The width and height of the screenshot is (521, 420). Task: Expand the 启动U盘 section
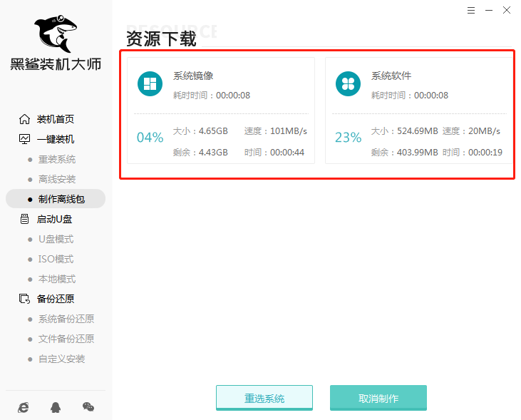coord(54,219)
